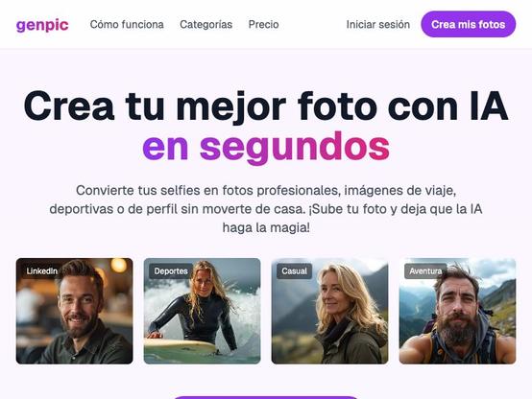Image resolution: width=532 pixels, height=399 pixels.
Task: Go to Categorías in the navbar
Action: tap(206, 24)
